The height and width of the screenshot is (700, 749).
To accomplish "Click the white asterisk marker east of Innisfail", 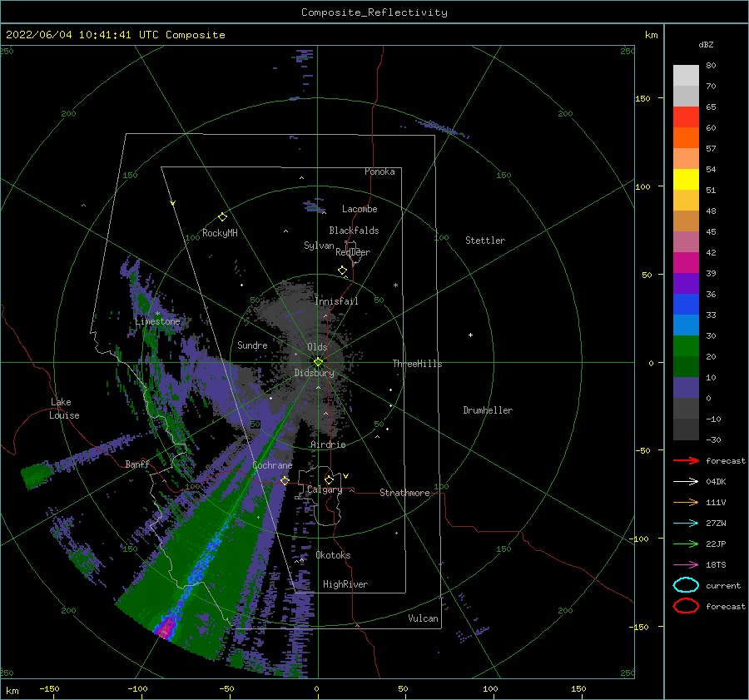I will pos(395,285).
